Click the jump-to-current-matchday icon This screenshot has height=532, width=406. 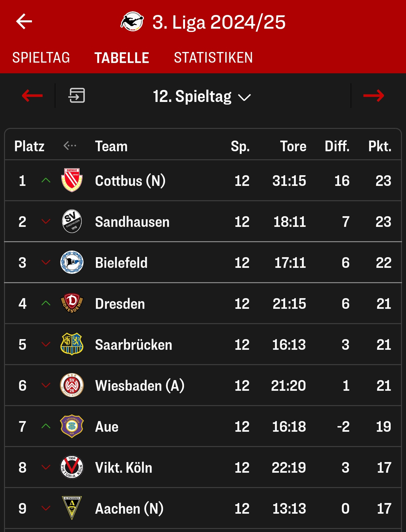click(x=77, y=96)
